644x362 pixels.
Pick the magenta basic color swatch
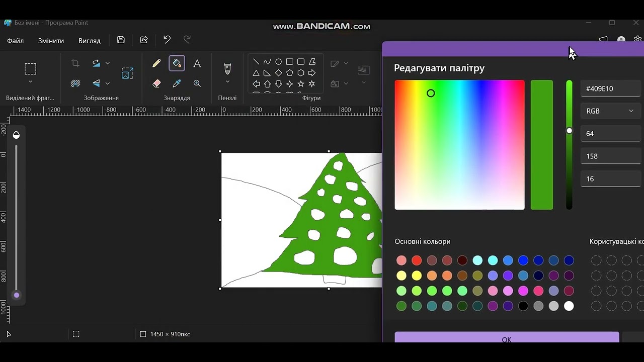pos(523,291)
